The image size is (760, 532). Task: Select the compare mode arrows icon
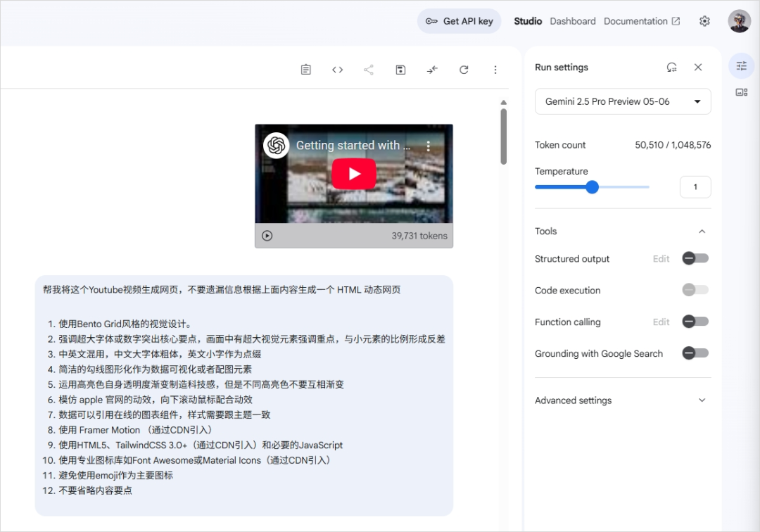click(432, 69)
